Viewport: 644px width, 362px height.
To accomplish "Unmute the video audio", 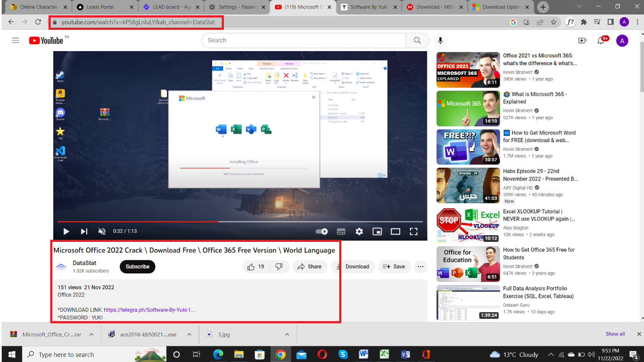I will pyautogui.click(x=101, y=231).
